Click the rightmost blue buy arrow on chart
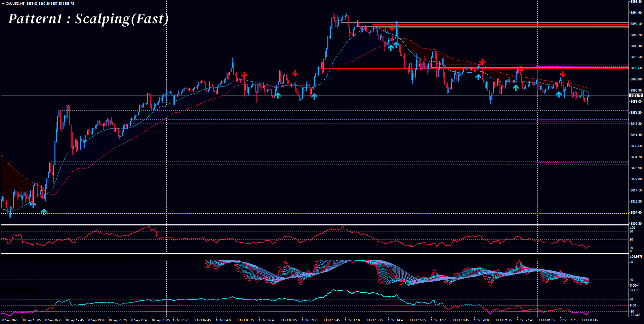The image size is (644, 324). coord(559,94)
